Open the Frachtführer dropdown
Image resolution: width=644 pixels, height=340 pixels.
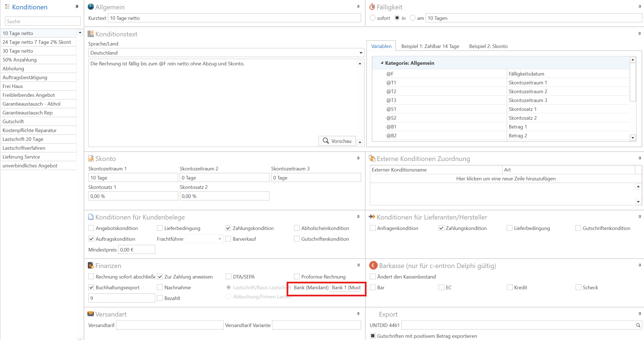tap(220, 239)
